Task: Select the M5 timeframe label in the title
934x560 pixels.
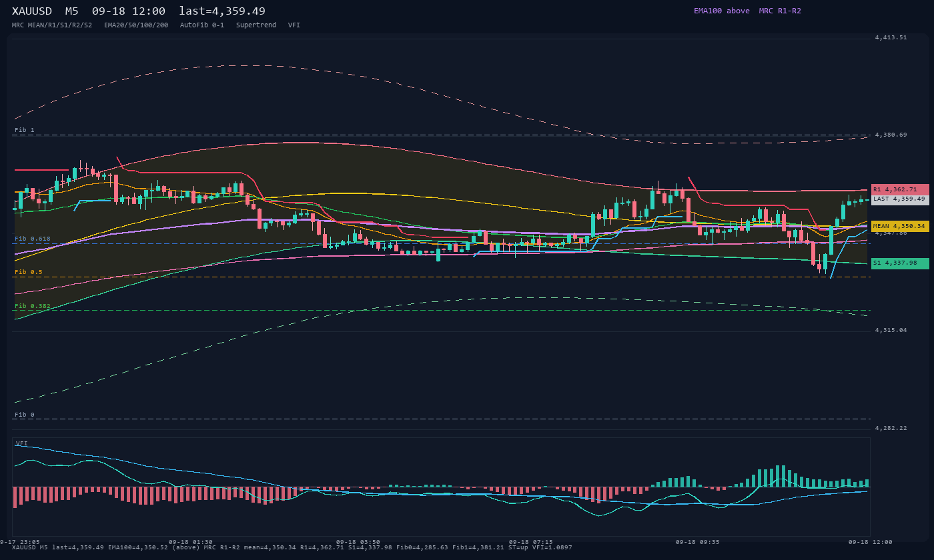Action: (72, 11)
